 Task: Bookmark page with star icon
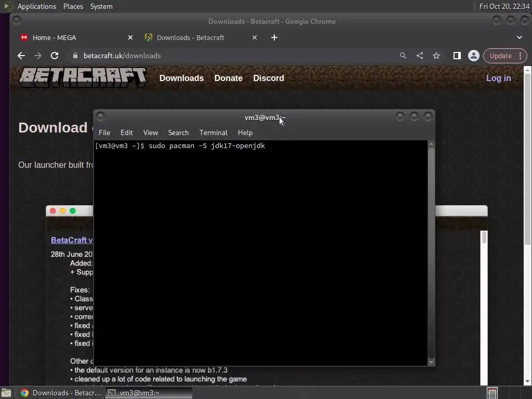(x=436, y=56)
